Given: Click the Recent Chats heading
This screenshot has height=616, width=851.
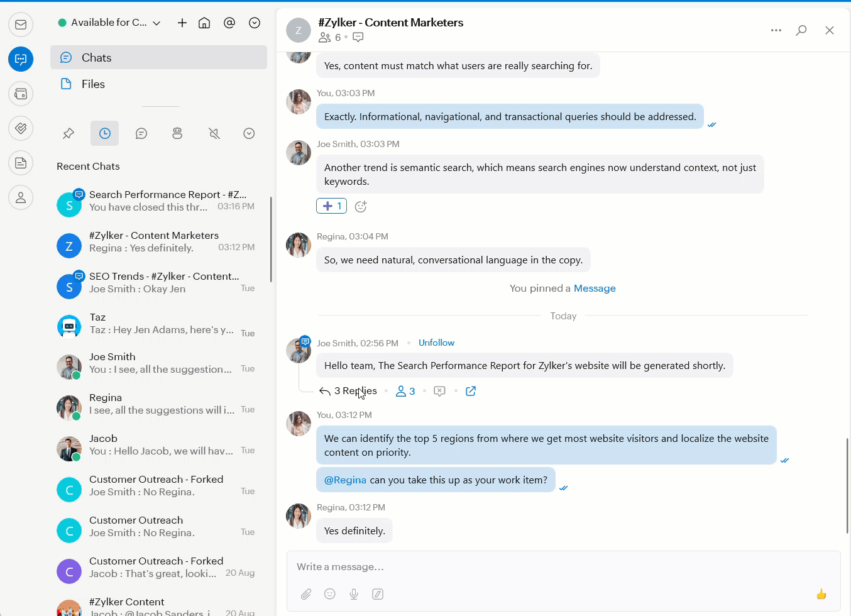Looking at the screenshot, I should pos(88,167).
